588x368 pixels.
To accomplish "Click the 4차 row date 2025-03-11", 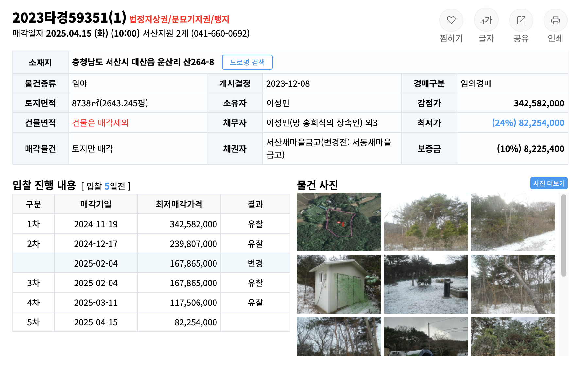I will pos(96,303).
